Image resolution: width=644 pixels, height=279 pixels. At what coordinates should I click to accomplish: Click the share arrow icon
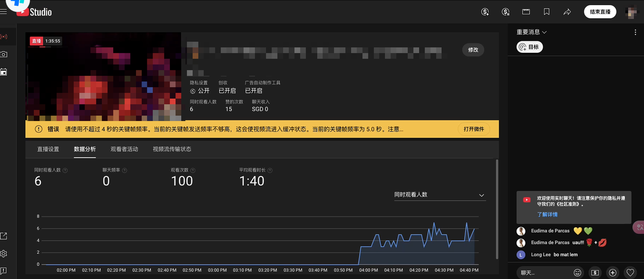tap(567, 12)
